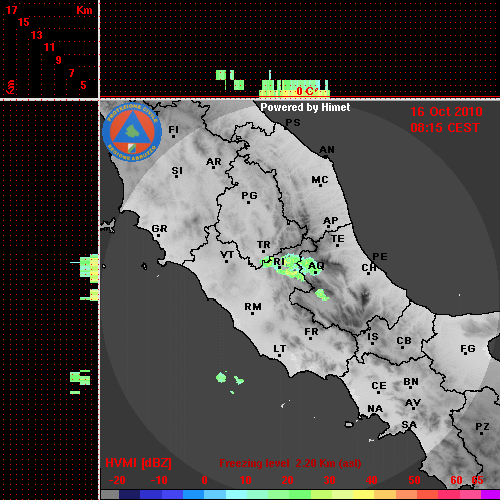
Task: Click the FG city label
Action: [x=468, y=349]
